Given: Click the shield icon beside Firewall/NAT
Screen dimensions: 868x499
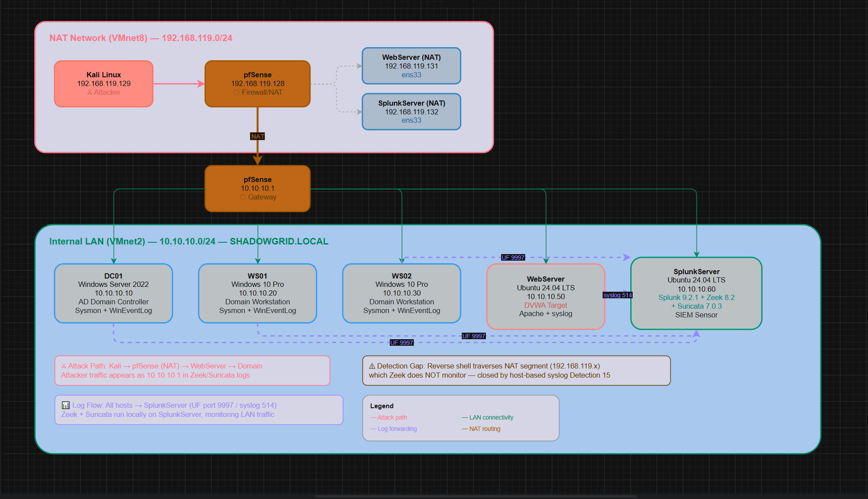Looking at the screenshot, I should (x=236, y=93).
